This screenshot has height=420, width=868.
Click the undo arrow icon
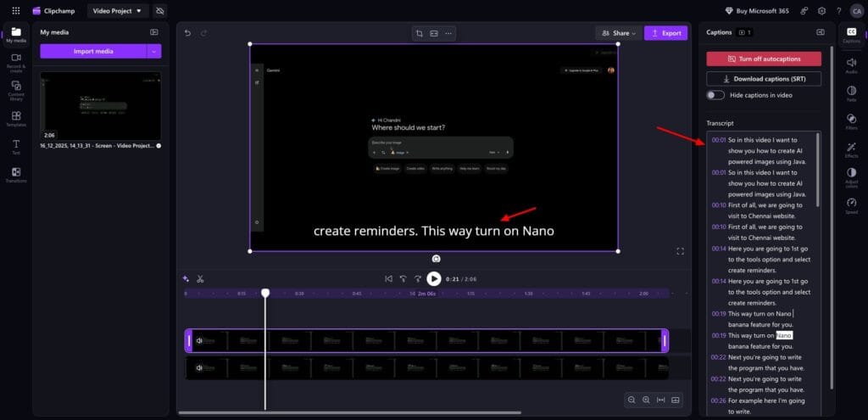pyautogui.click(x=188, y=33)
